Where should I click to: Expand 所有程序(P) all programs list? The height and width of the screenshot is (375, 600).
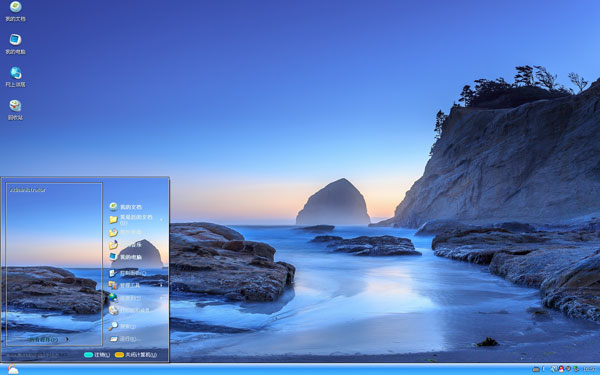point(49,339)
